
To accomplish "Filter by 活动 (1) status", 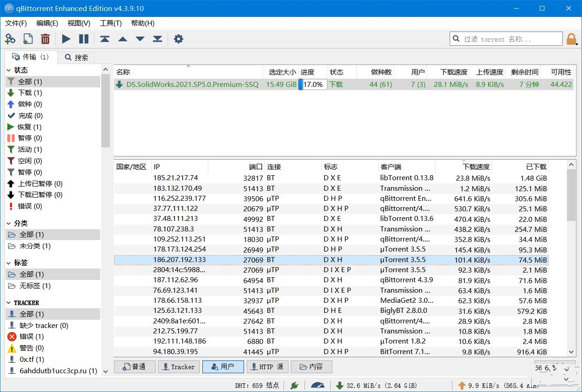I will click(x=53, y=150).
